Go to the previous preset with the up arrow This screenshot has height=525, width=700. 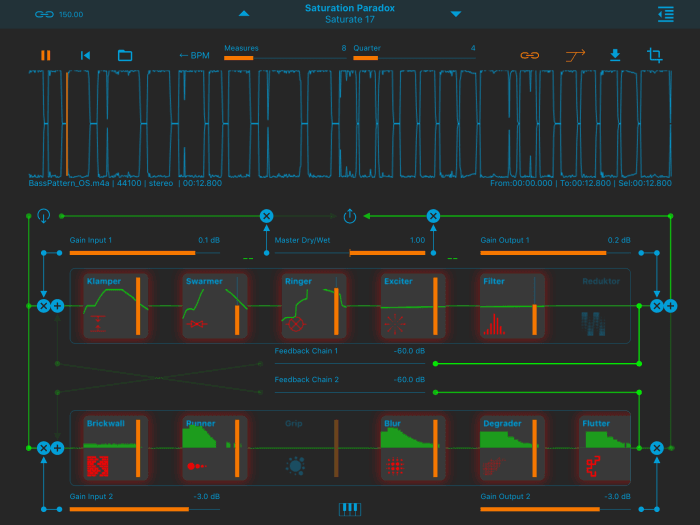point(244,14)
